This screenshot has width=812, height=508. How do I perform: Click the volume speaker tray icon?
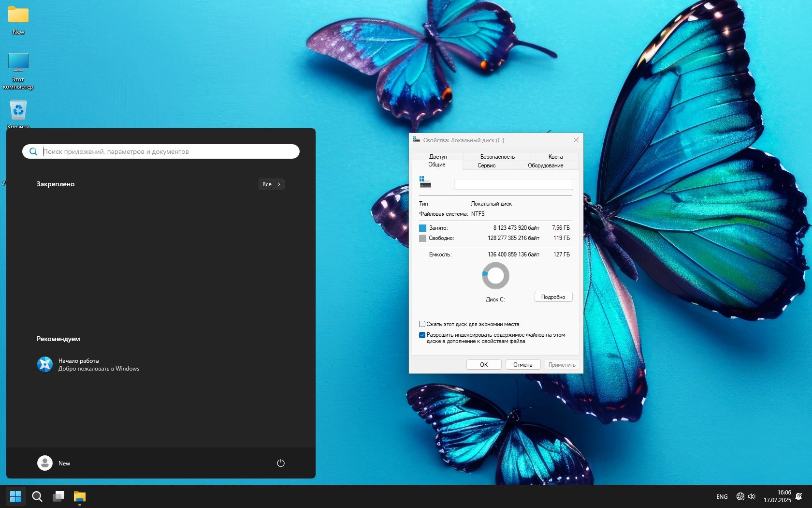[x=752, y=496]
